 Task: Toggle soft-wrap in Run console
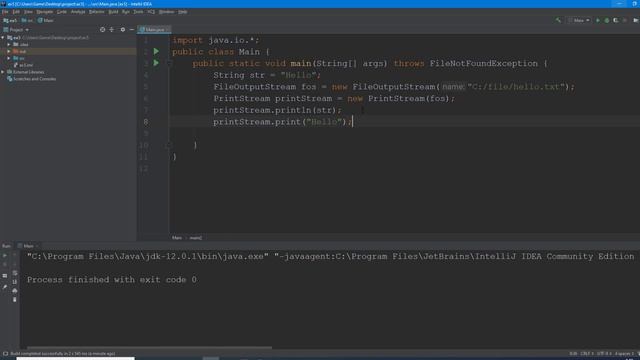15,273
